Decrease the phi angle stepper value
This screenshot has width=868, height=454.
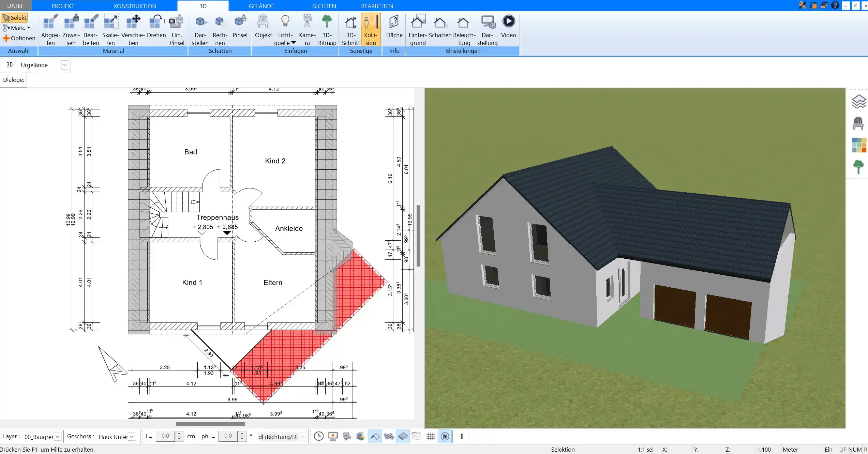click(242, 439)
